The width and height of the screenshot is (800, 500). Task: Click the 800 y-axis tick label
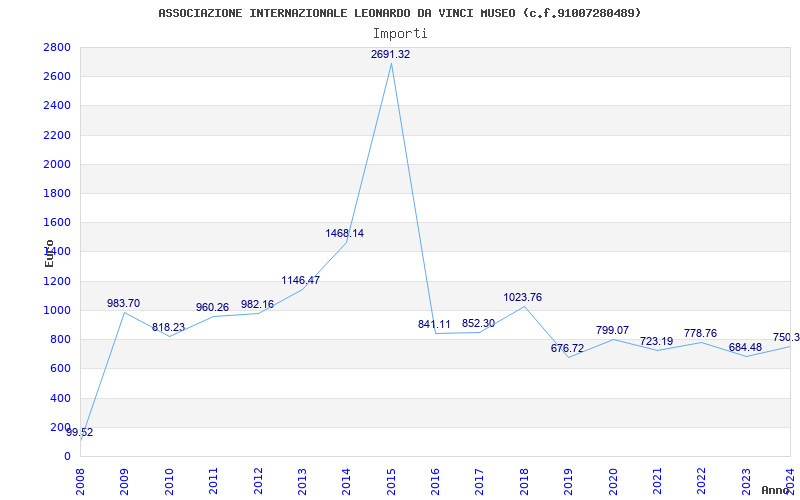pos(60,339)
